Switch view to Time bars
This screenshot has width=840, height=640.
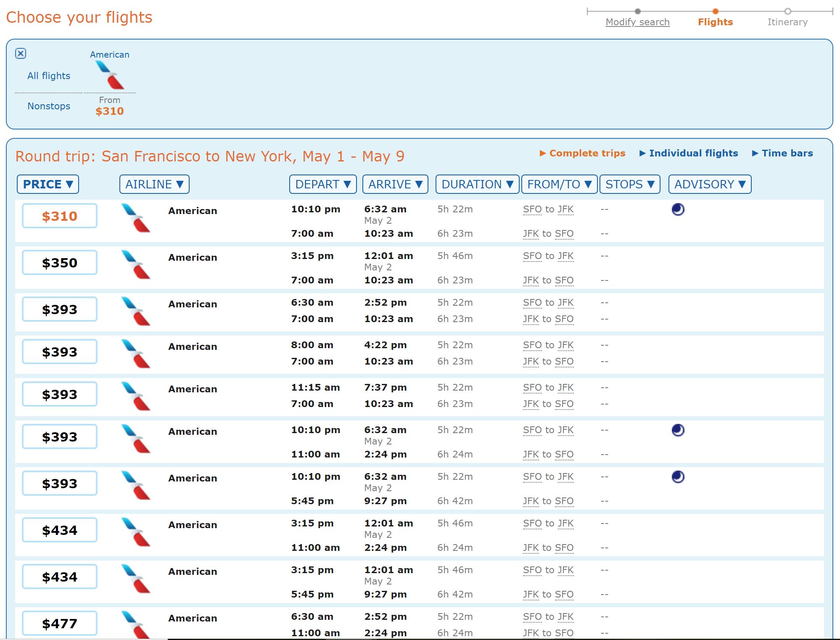tap(782, 153)
